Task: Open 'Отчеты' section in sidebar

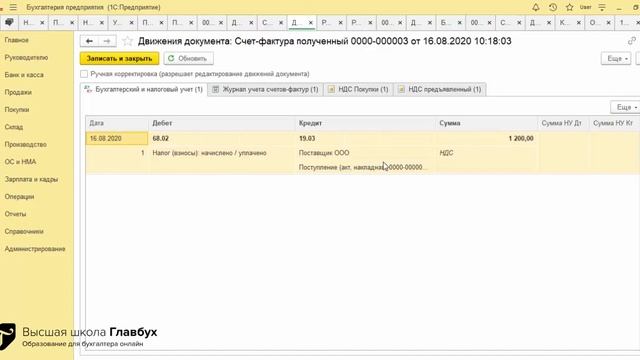Action: (x=15, y=214)
